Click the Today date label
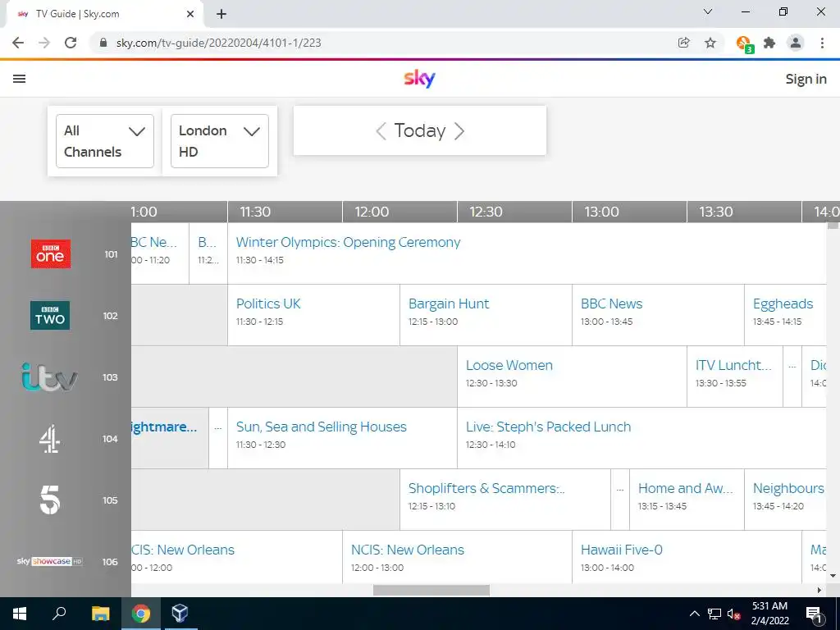The image size is (840, 630). (x=420, y=130)
